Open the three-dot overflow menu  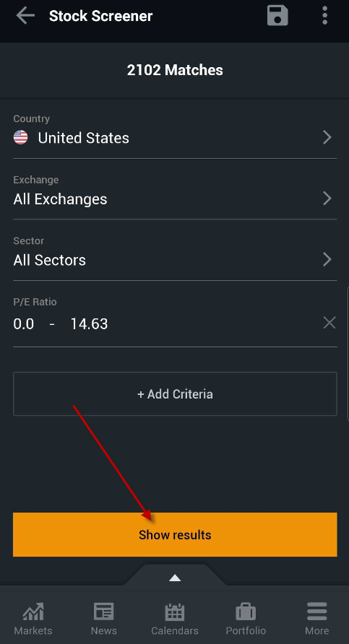pos(324,16)
